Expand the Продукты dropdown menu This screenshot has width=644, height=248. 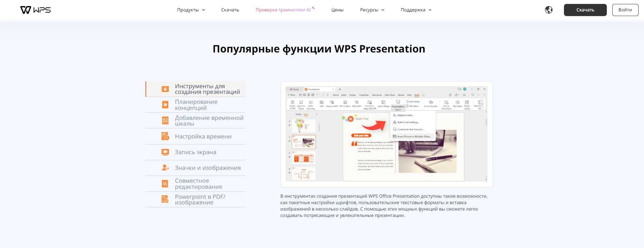[x=191, y=10]
